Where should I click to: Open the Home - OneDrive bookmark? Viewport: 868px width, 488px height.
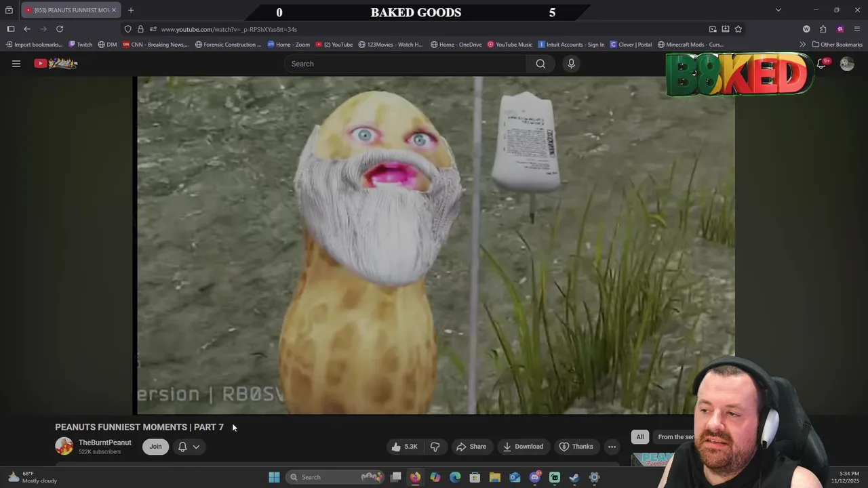tap(456, 45)
